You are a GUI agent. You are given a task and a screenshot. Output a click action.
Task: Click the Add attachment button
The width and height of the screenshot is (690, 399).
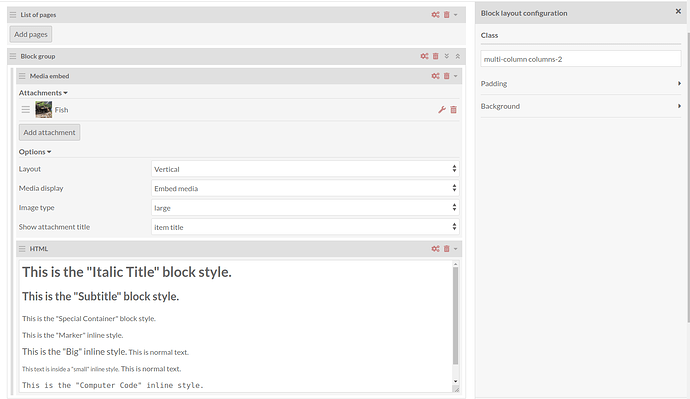pos(49,132)
